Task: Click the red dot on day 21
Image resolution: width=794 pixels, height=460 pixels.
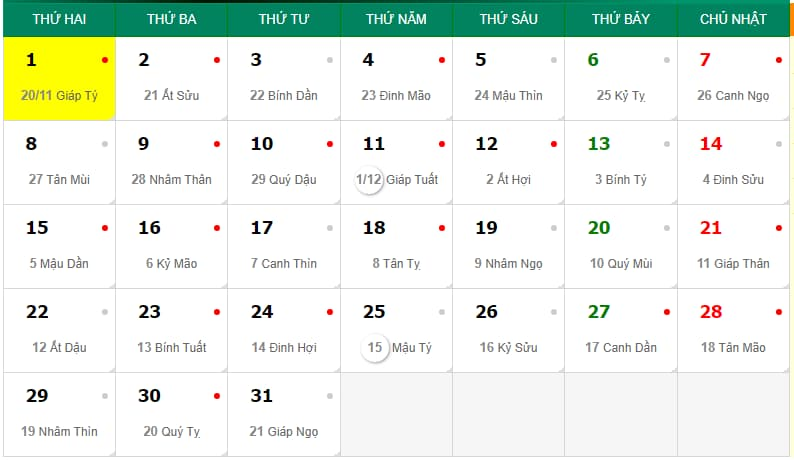Action: [x=779, y=228]
